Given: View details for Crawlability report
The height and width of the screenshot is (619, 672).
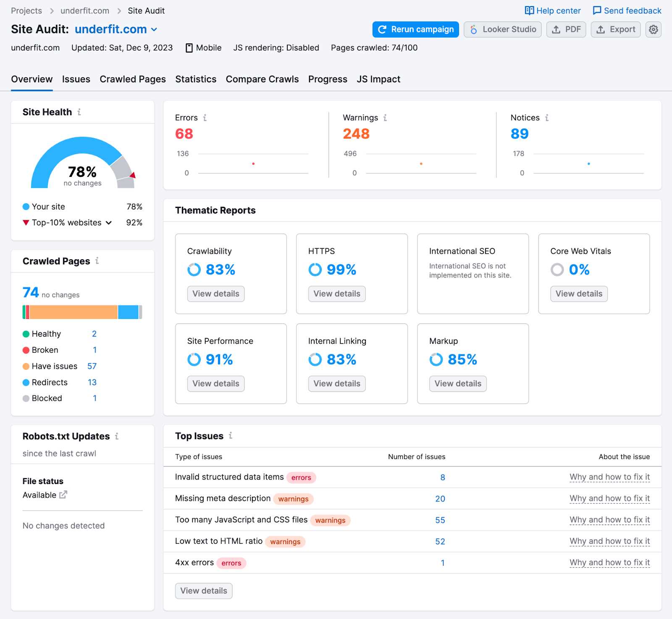Looking at the screenshot, I should point(216,294).
